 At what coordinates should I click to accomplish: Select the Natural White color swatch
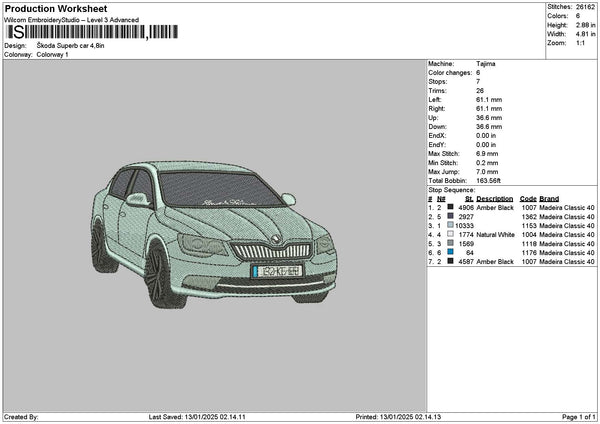tap(449, 234)
